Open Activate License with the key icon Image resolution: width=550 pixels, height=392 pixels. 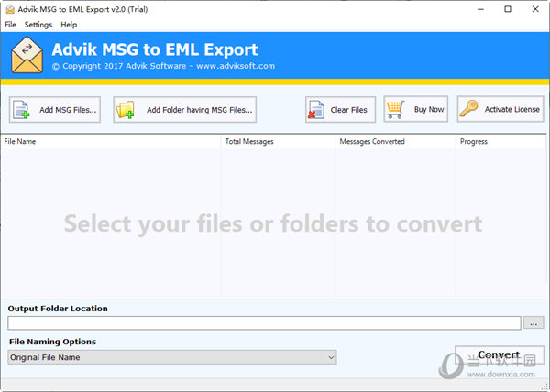pyautogui.click(x=500, y=109)
